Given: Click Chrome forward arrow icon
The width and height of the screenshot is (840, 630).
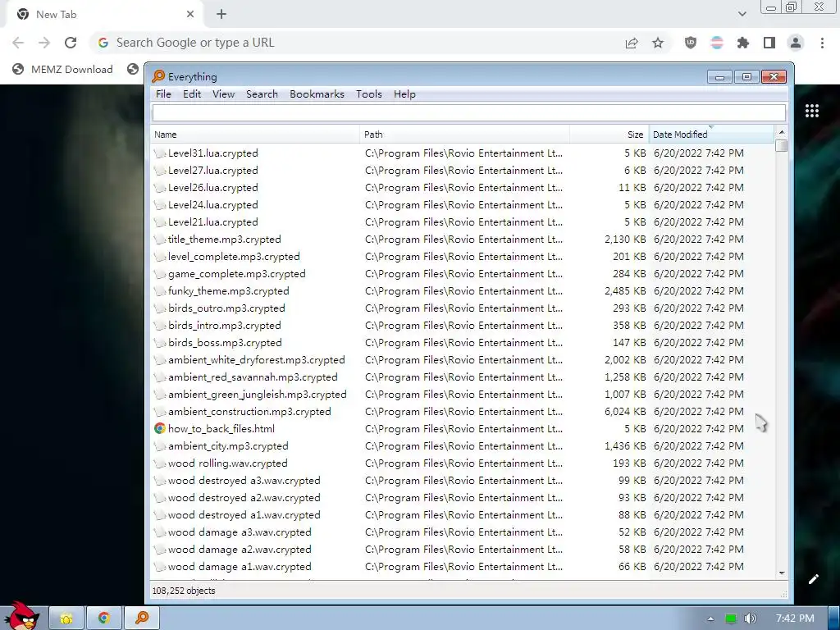Looking at the screenshot, I should pyautogui.click(x=44, y=43).
